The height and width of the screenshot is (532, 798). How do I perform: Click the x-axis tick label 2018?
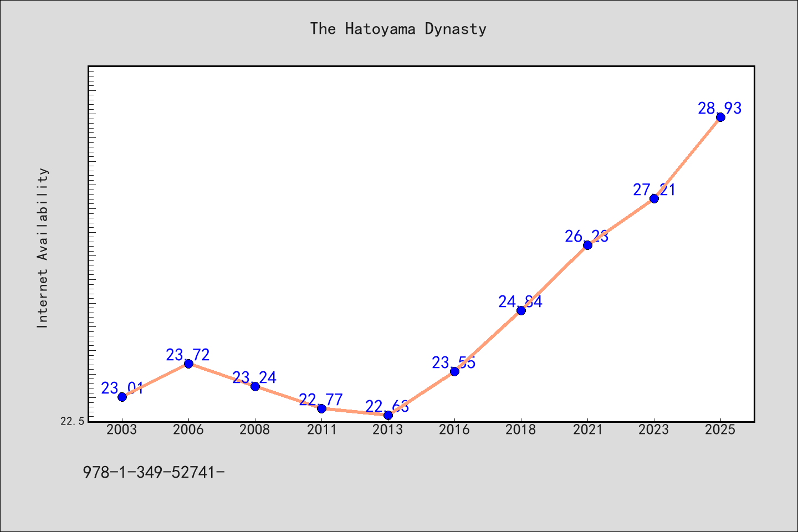pyautogui.click(x=521, y=429)
